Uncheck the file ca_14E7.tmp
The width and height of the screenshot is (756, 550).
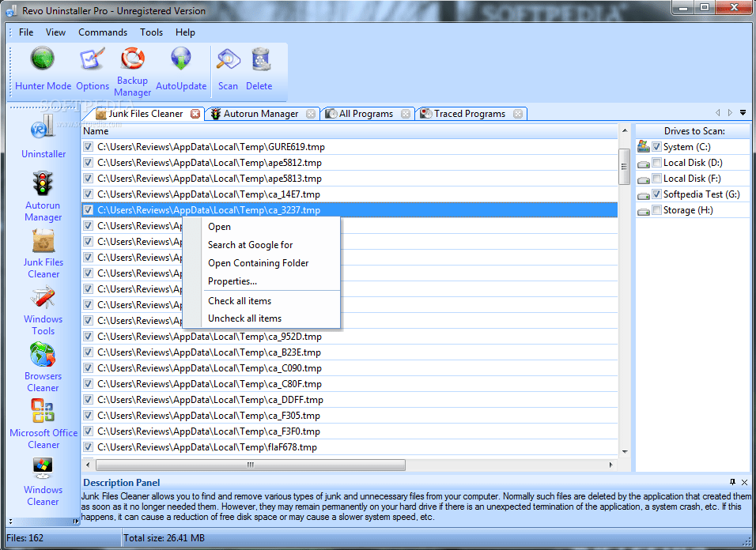point(89,194)
